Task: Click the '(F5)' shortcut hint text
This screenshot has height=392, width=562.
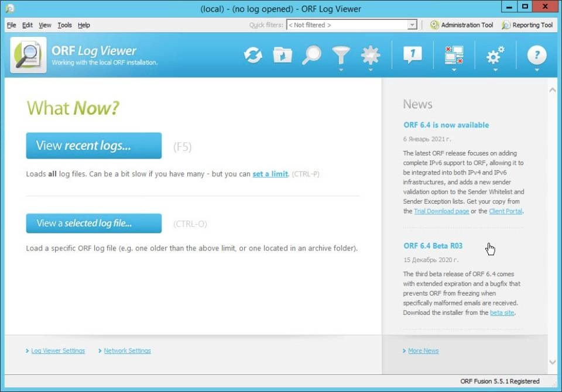Action: pos(183,146)
